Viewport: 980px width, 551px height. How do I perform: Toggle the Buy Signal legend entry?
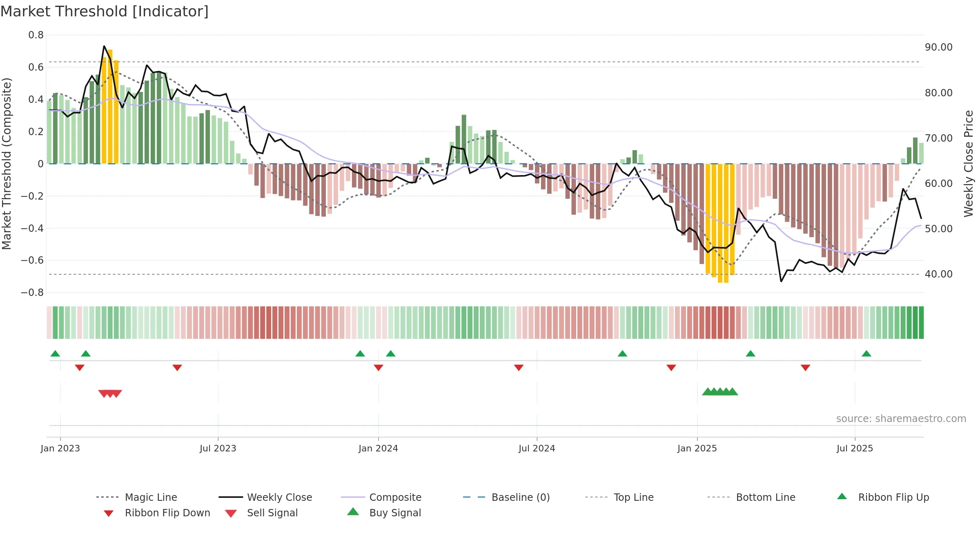pyautogui.click(x=384, y=513)
